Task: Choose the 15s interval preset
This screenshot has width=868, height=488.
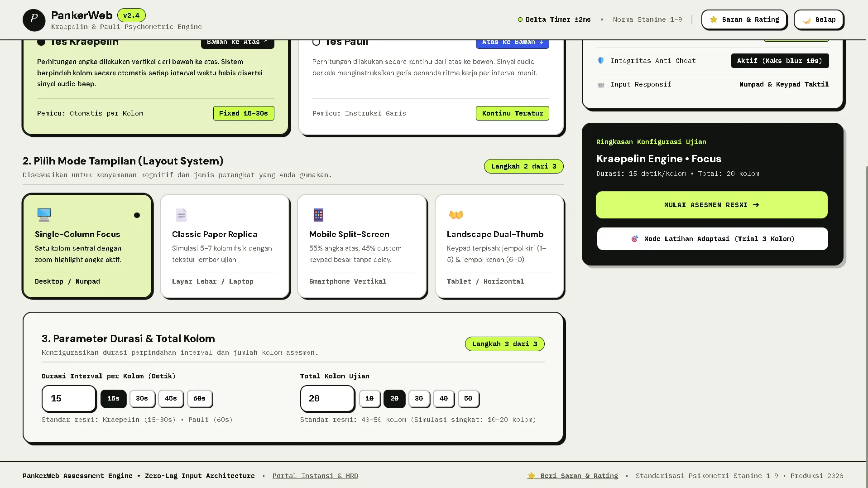Action: coord(113,398)
